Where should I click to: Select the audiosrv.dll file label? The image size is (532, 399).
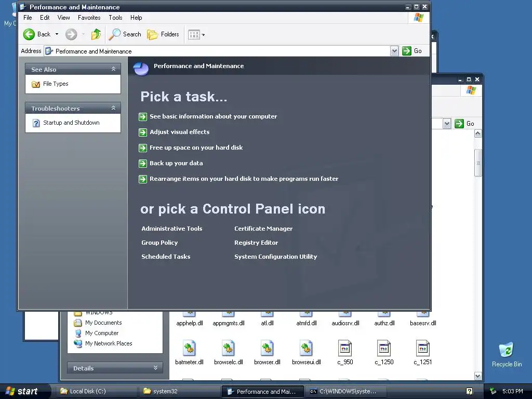tap(345, 323)
